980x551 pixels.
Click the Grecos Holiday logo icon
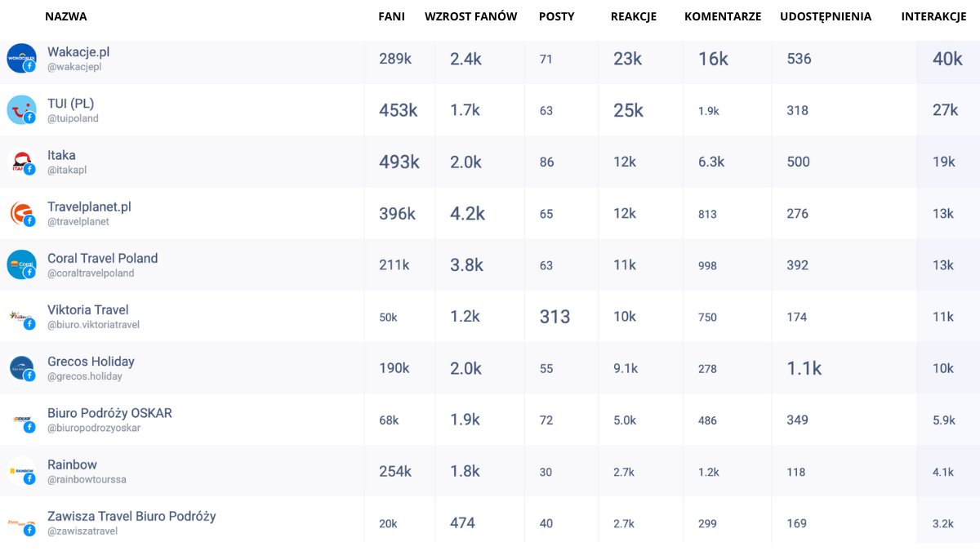[21, 368]
